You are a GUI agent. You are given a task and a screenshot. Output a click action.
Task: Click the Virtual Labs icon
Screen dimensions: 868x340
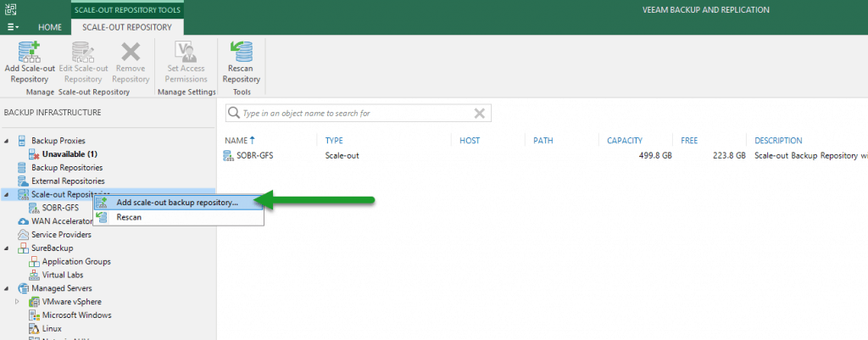coord(34,275)
